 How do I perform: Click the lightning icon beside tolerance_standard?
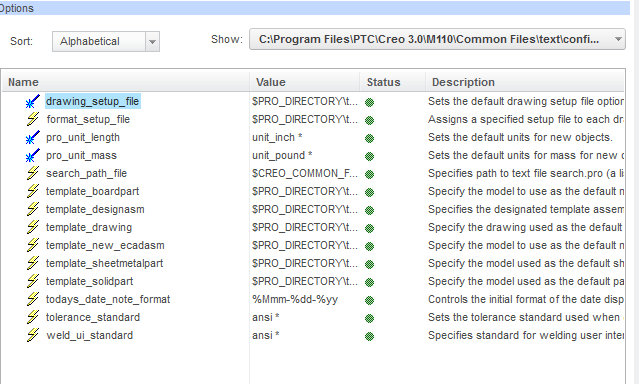pos(33,317)
